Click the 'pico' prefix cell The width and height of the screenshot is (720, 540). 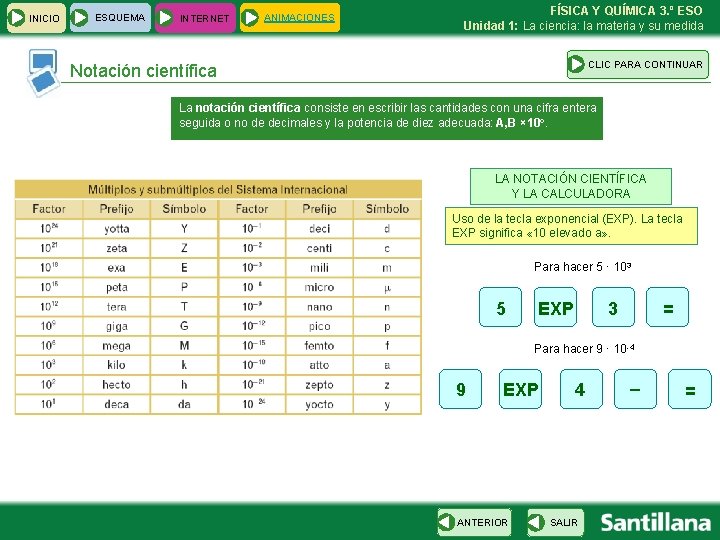320,326
